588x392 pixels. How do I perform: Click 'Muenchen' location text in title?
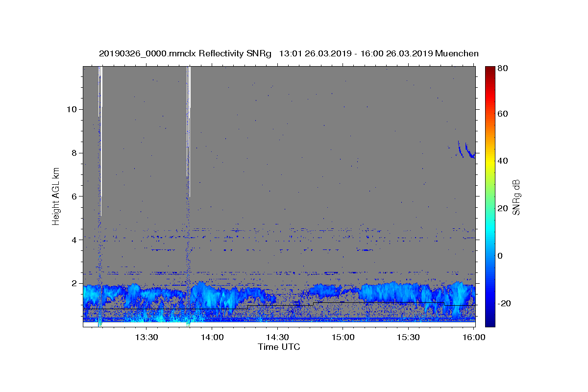[x=457, y=53]
